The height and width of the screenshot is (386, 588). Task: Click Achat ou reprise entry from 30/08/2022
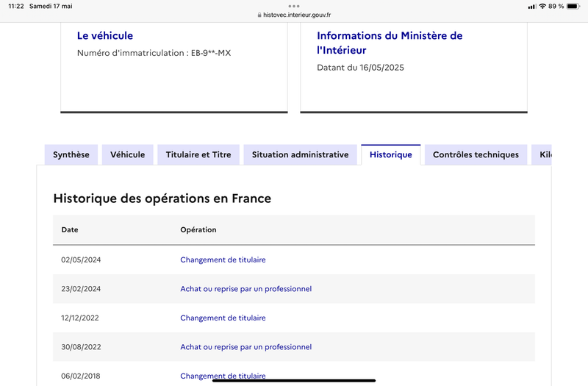pyautogui.click(x=245, y=346)
